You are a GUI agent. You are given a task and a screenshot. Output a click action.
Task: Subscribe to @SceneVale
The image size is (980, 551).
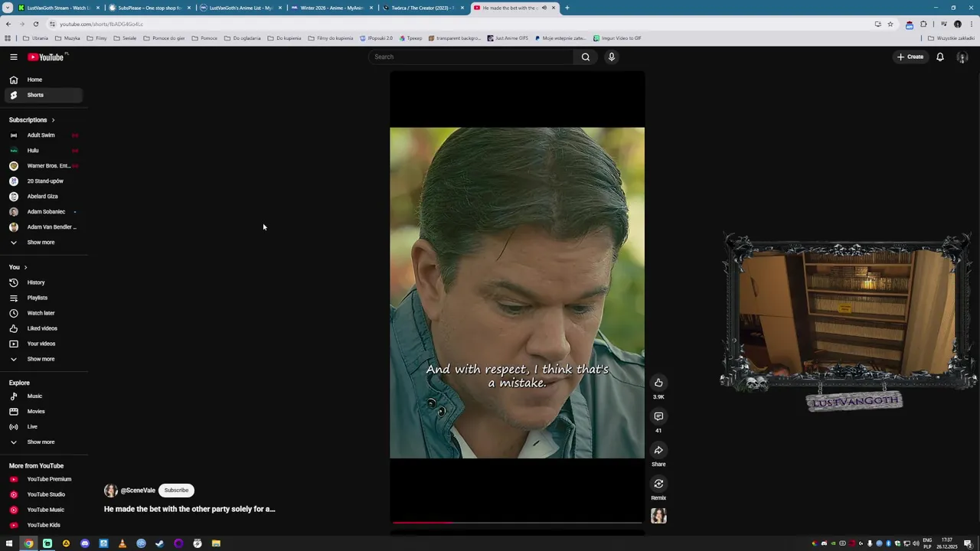pyautogui.click(x=176, y=491)
